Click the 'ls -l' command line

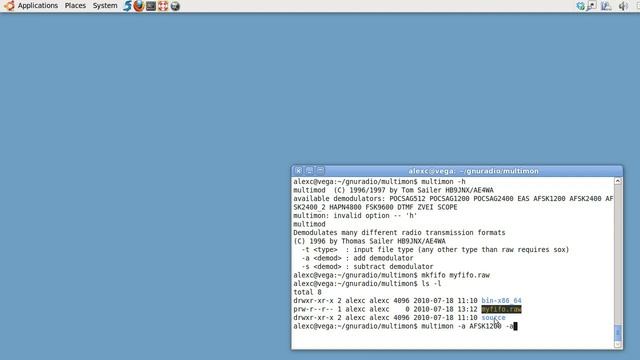pos(367,284)
